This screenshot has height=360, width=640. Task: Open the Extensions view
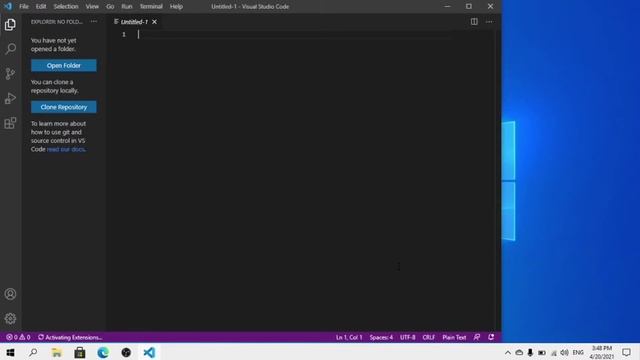10,123
